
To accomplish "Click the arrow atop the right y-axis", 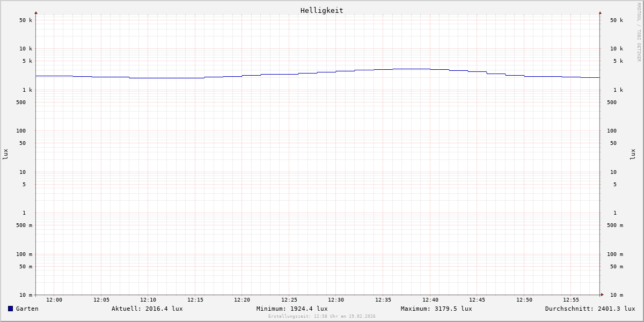I will pyautogui.click(x=600, y=12).
